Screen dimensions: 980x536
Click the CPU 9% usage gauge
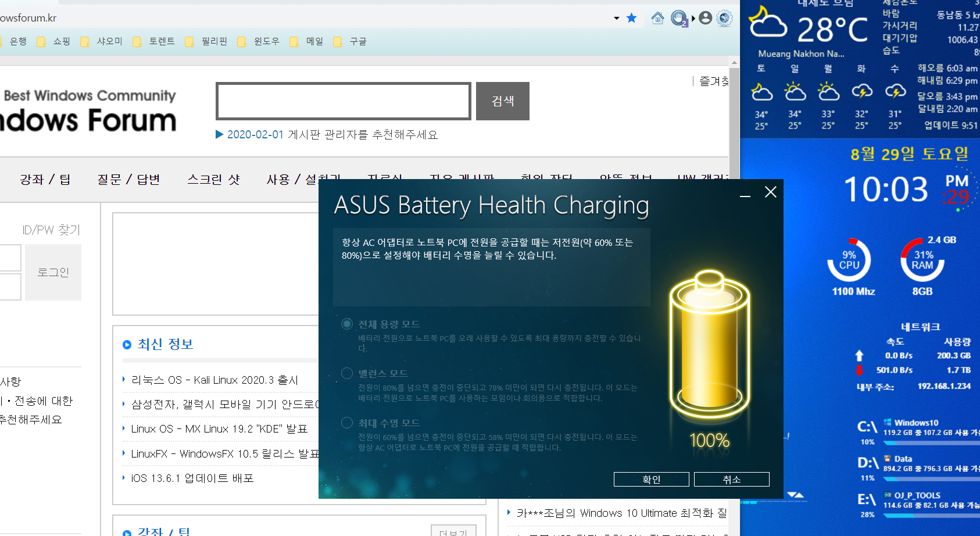pyautogui.click(x=849, y=260)
